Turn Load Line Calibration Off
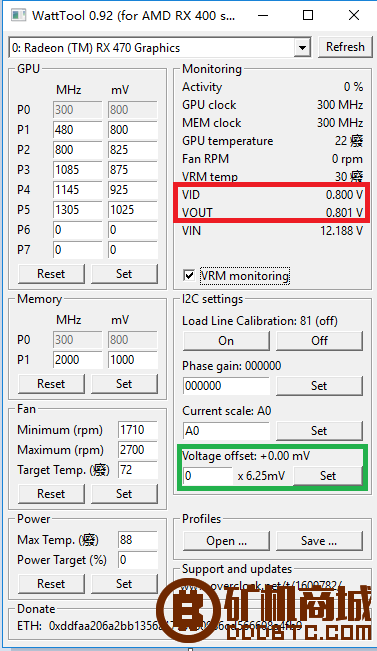The image size is (377, 651). pos(319,341)
